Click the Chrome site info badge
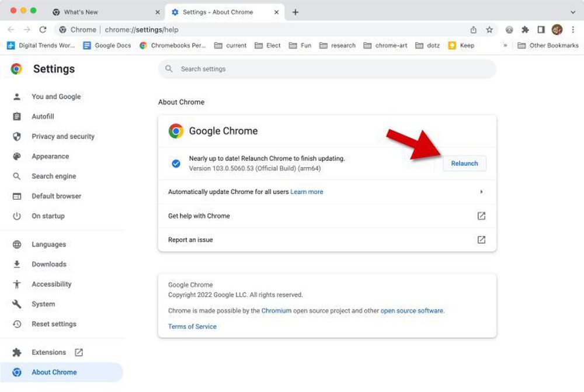This screenshot has width=584, height=392. click(x=62, y=29)
